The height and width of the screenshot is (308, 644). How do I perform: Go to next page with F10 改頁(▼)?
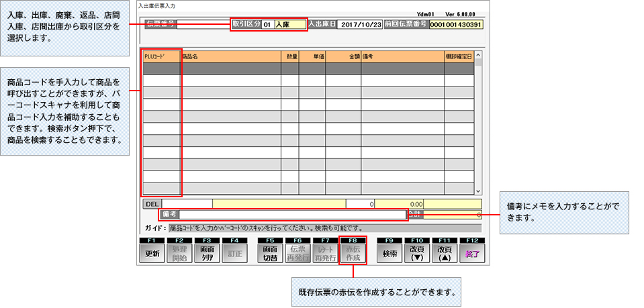(417, 254)
